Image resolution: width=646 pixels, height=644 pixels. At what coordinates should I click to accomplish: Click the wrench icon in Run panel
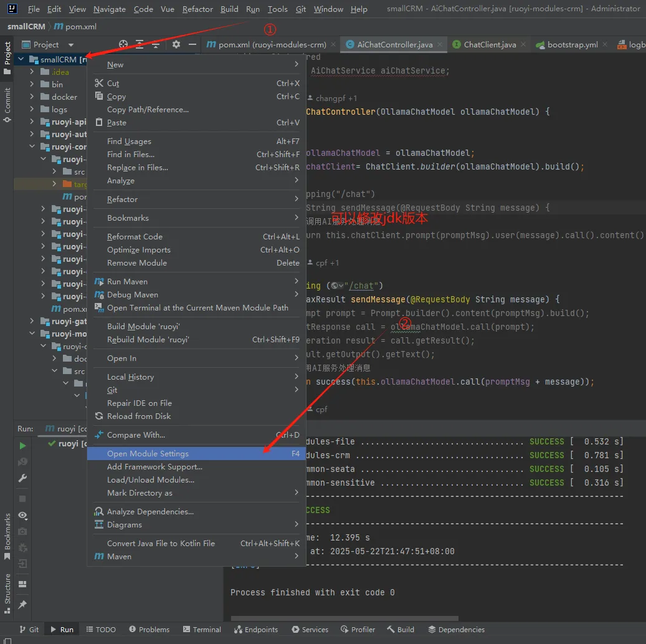22,478
